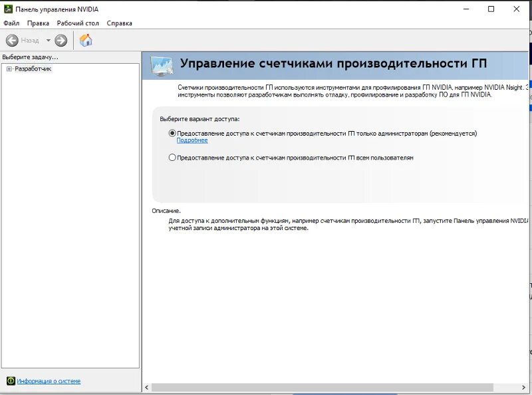The image size is (532, 395).
Task: Select access for all users radio button
Action: coord(172,158)
